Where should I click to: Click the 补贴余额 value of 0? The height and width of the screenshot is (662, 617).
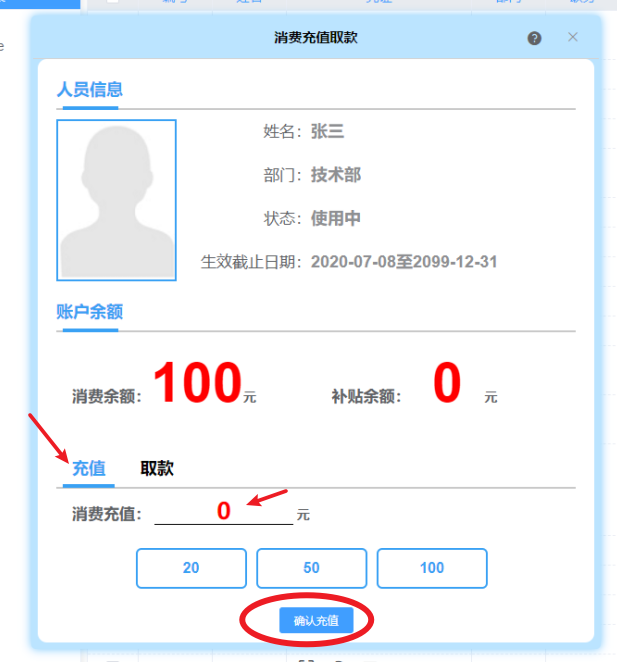point(447,383)
